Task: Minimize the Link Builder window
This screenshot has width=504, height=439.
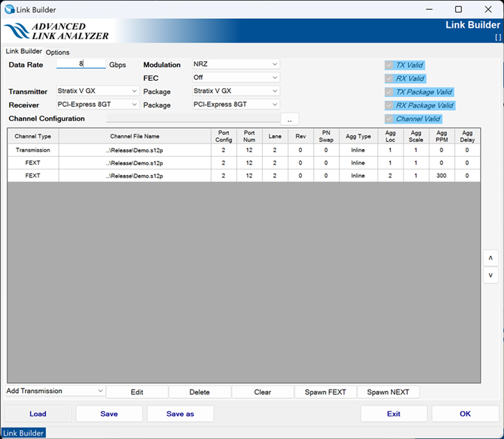Action: click(429, 9)
